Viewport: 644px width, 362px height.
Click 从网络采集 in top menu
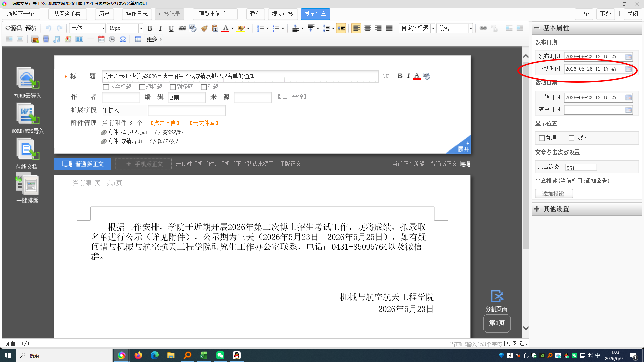(67, 14)
